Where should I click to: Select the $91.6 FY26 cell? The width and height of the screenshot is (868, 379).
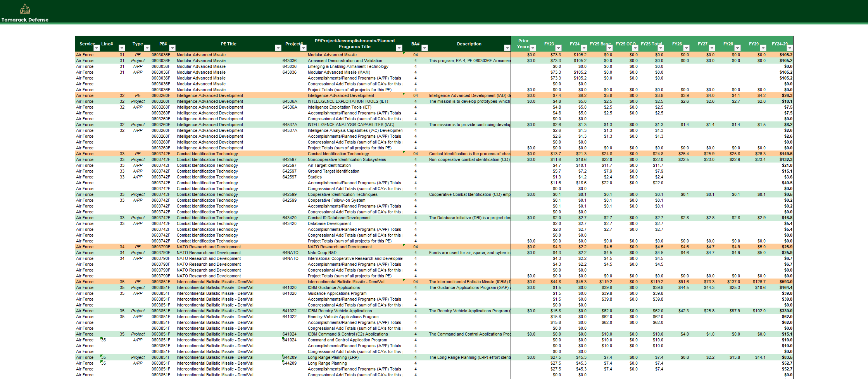tap(678, 282)
